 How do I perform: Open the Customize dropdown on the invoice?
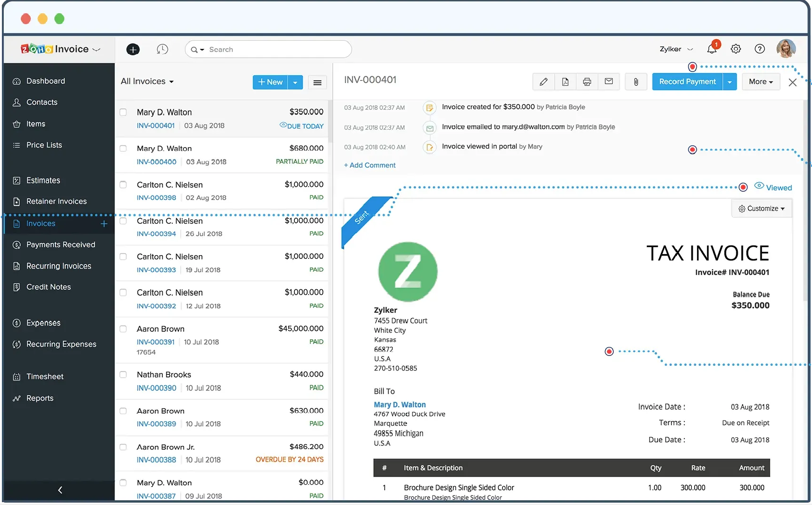click(x=761, y=208)
